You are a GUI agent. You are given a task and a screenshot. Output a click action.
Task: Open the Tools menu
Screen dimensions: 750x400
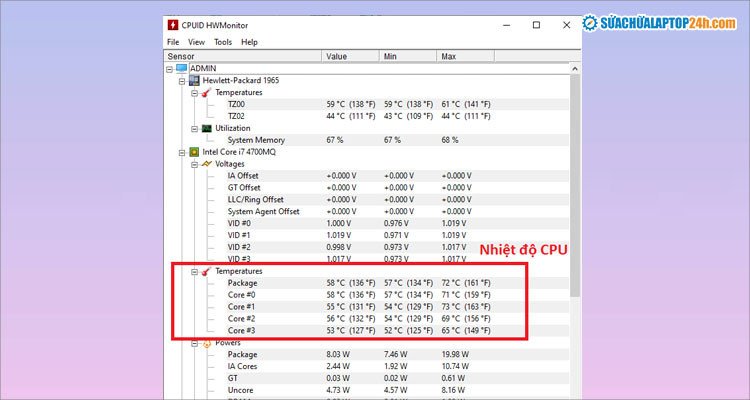(223, 42)
